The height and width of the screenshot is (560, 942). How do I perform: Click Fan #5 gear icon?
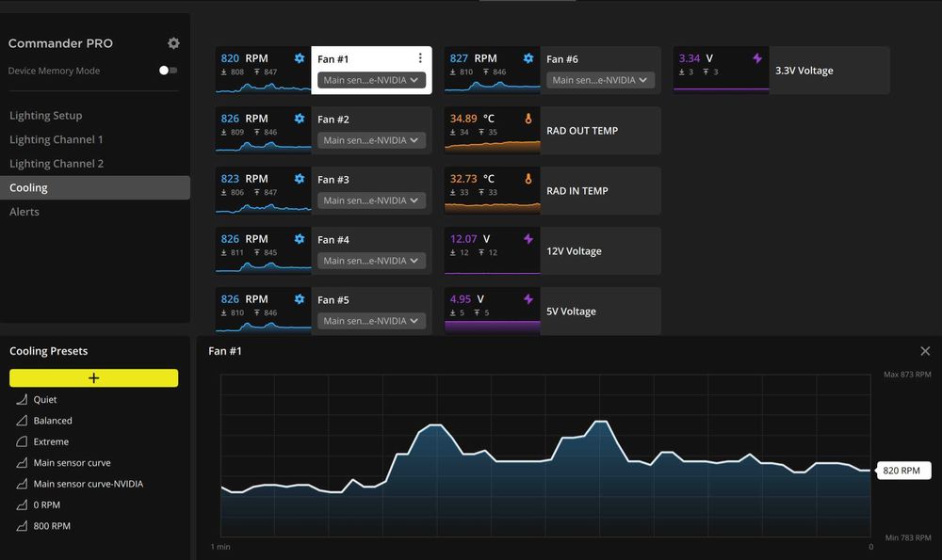300,299
